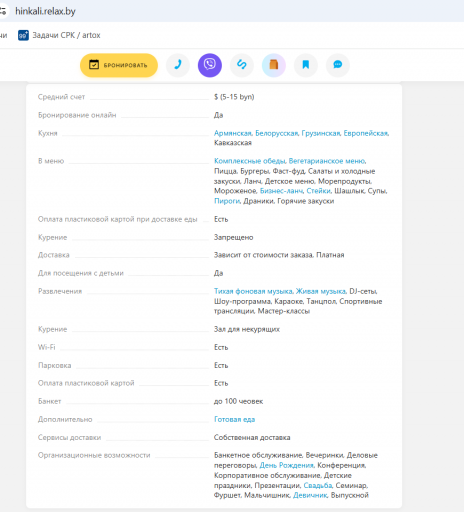Screen dimensions: 464x512
Task: Open the Свадьба link
Action: click(318, 485)
